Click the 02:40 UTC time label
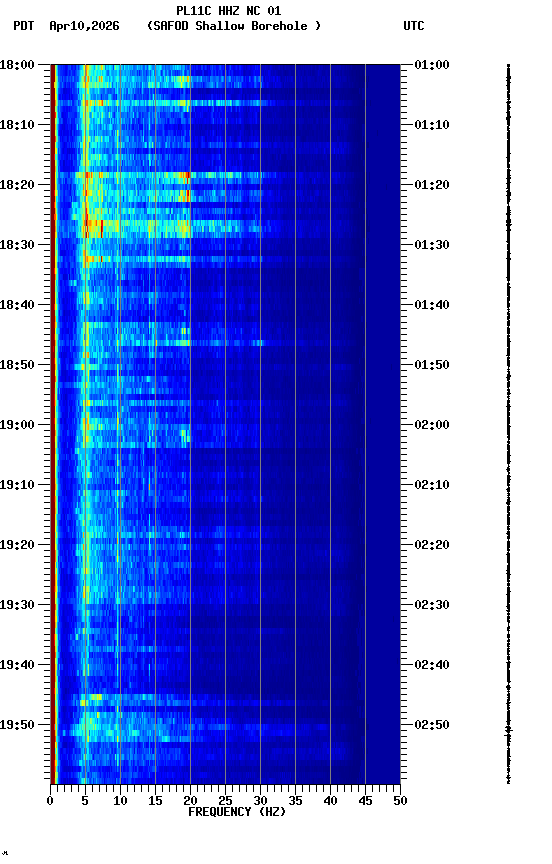The width and height of the screenshot is (552, 864). tap(432, 666)
